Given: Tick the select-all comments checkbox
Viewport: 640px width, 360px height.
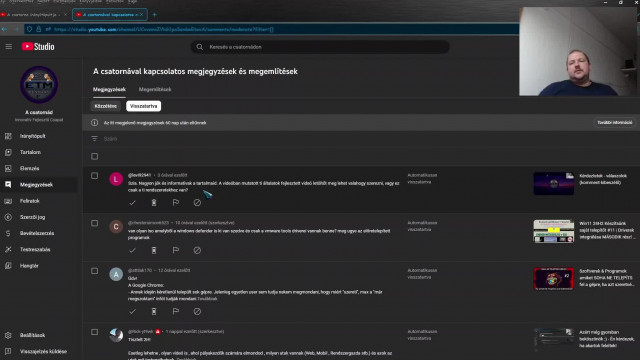Looking at the screenshot, I should [x=94, y=156].
